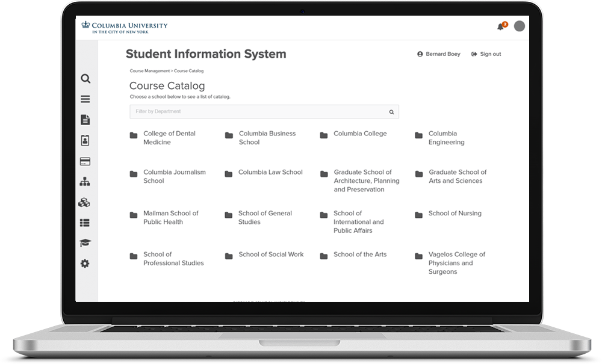602x364 pixels.
Task: Click folder icon beside Columbia Engineering
Action: pyautogui.click(x=419, y=135)
